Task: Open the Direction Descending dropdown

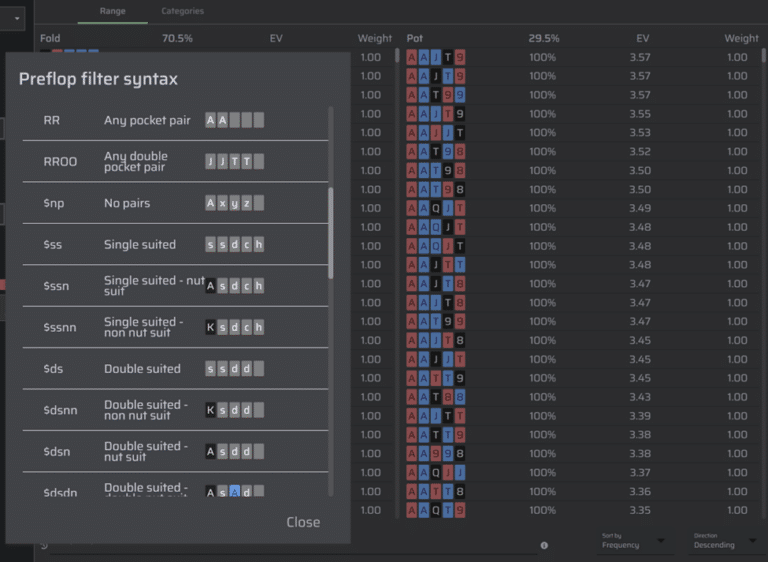Action: pyautogui.click(x=723, y=541)
